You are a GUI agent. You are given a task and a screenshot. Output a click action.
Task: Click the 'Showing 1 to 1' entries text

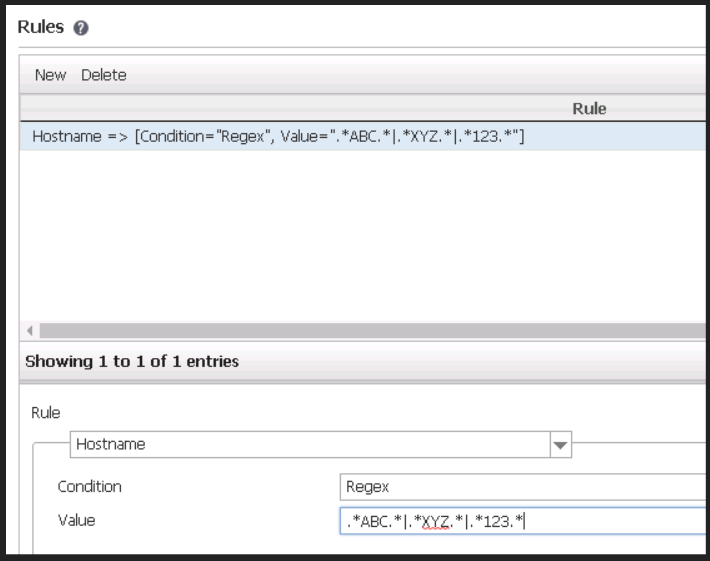[x=131, y=362]
